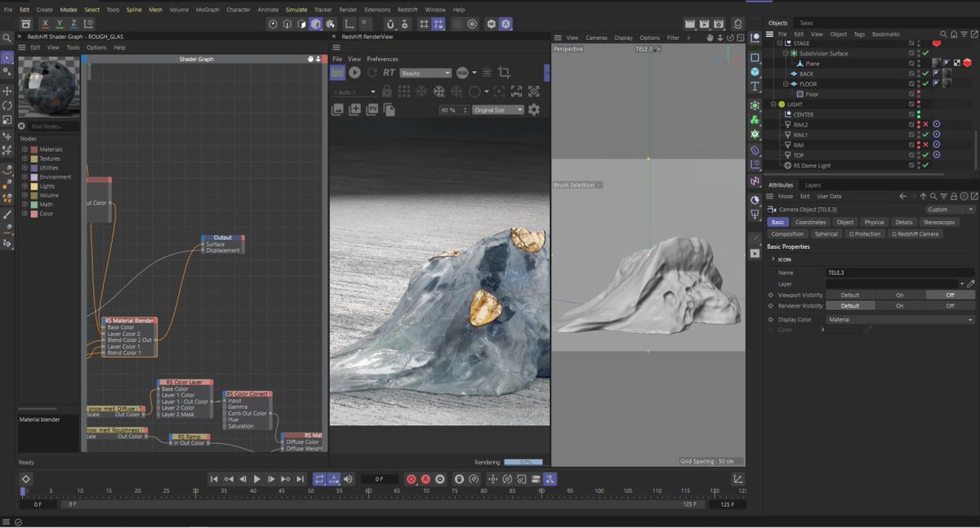Click the RT real-time render icon
Image resolution: width=980 pixels, height=528 pixels.
(389, 73)
